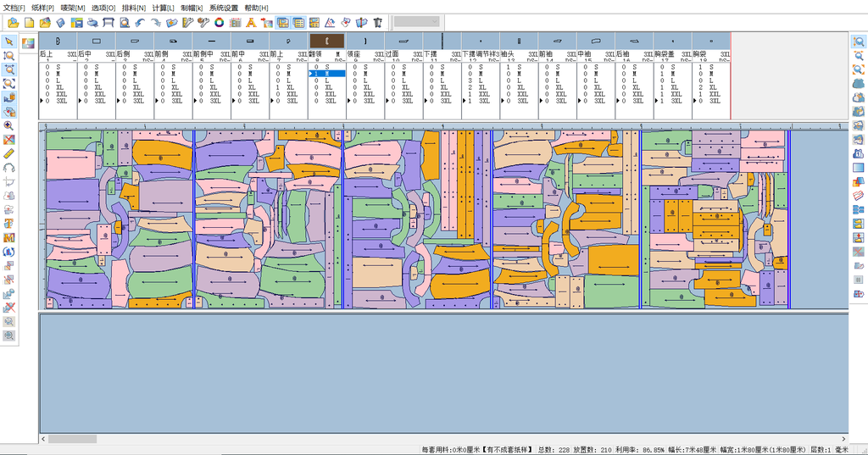Select the arrow pointer tool in left toolbar
Screen dimensions: 868x455
[9, 42]
